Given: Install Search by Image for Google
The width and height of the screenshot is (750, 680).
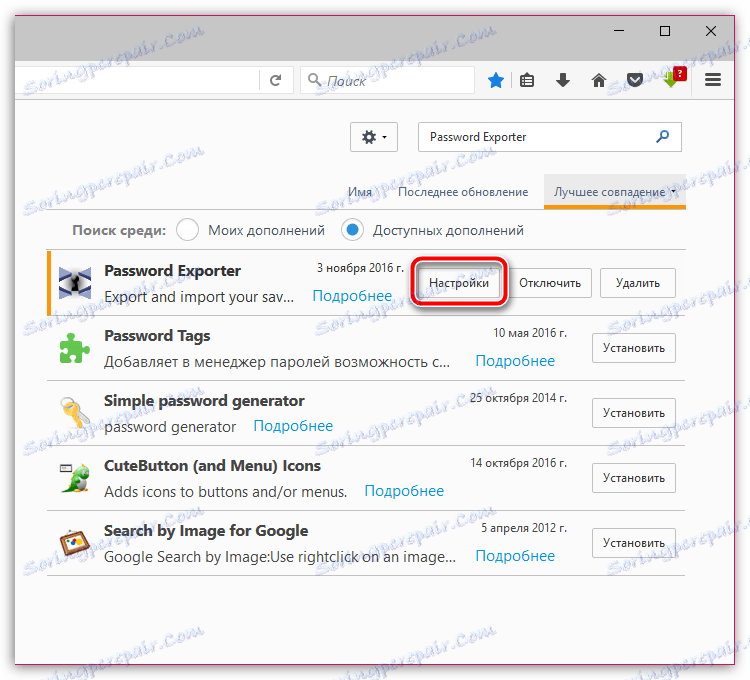Looking at the screenshot, I should tap(634, 543).
